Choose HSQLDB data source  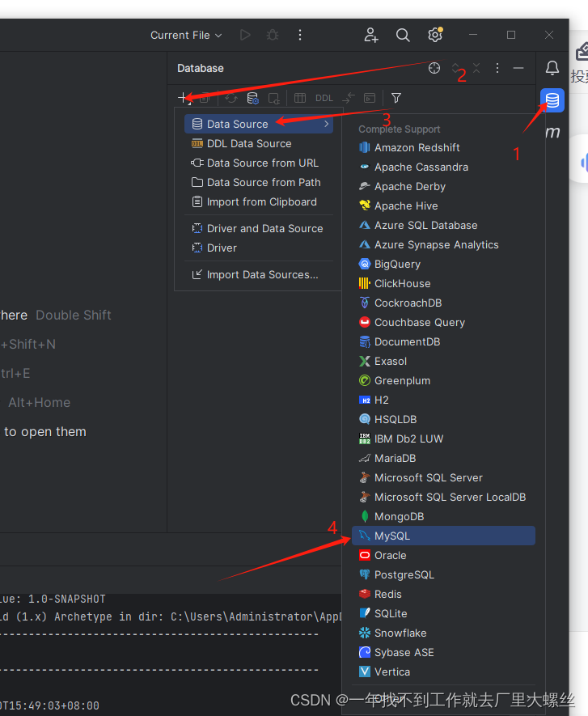(443, 419)
